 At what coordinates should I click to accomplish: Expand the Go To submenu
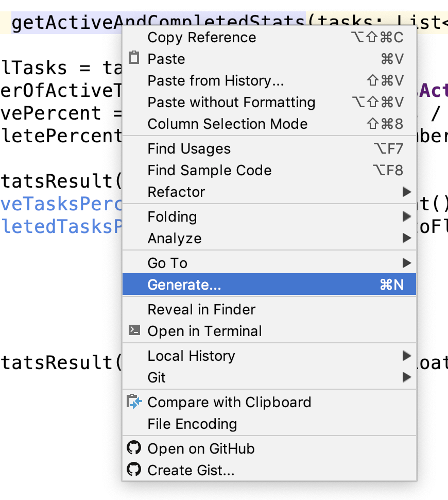coord(407,263)
